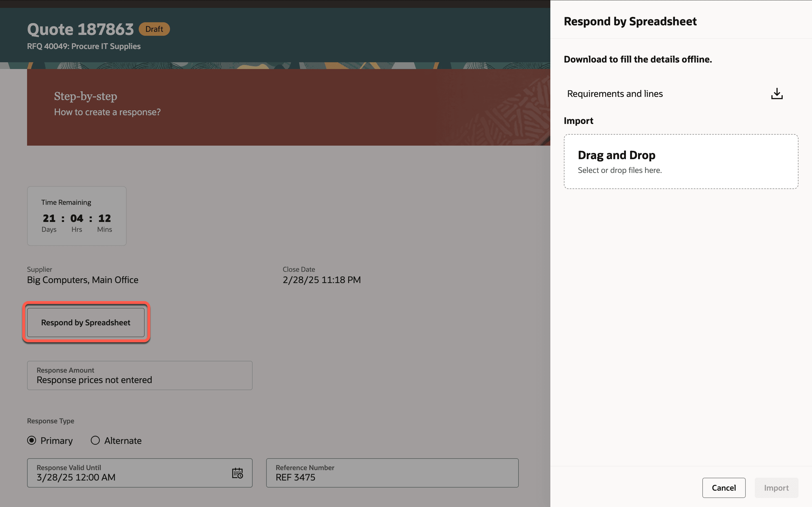Image resolution: width=812 pixels, height=507 pixels.
Task: Click the Step-by-step banner heading
Action: pos(85,96)
